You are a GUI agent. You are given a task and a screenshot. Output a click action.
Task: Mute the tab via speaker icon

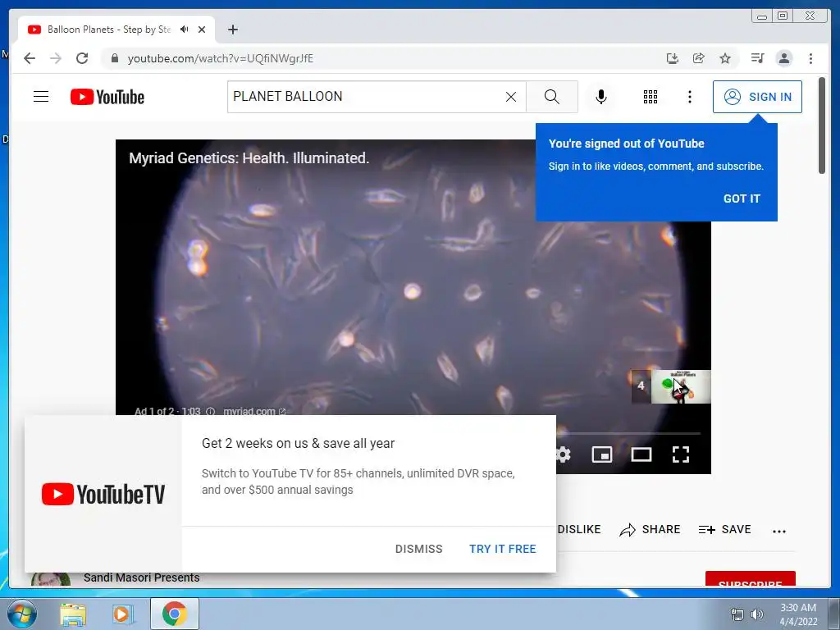click(x=185, y=30)
